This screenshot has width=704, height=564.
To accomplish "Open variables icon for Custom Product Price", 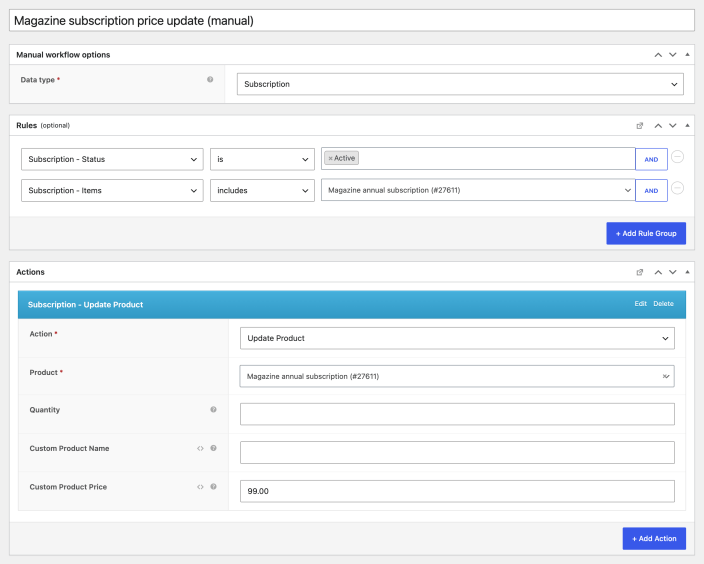I will (x=200, y=487).
